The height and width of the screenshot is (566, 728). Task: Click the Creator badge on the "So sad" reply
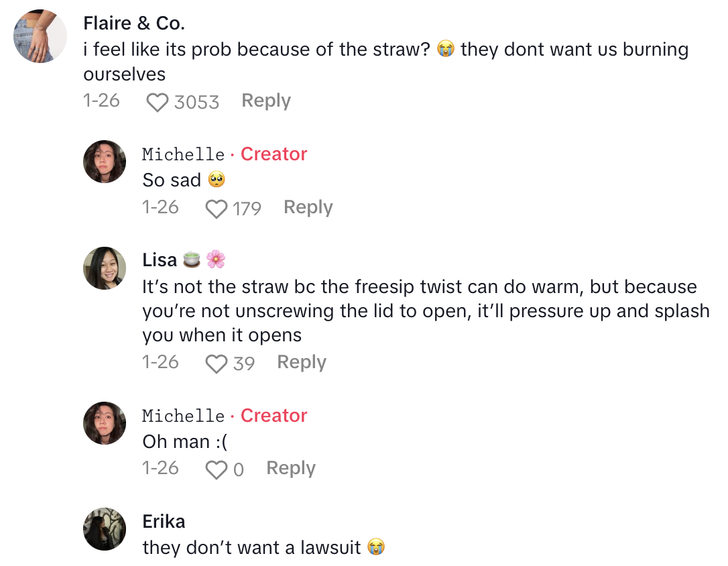(274, 154)
